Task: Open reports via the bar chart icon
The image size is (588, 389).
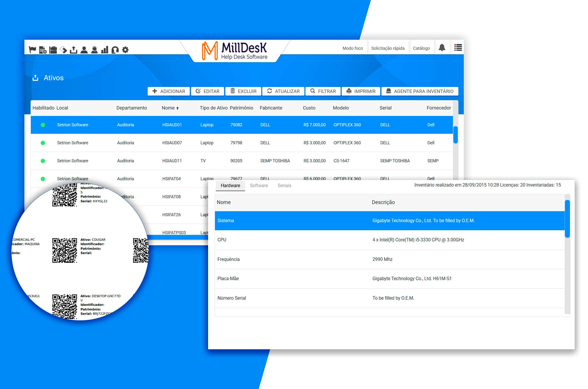Action: coord(104,50)
